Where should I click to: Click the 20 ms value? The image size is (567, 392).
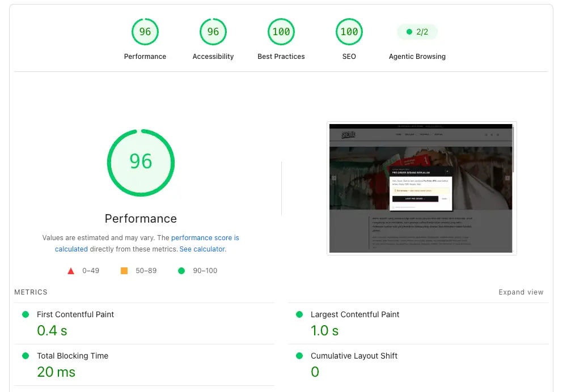(56, 372)
